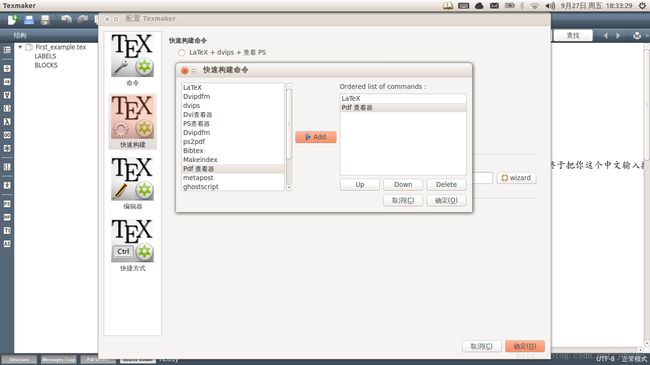Click the wizard button
Image resolution: width=650 pixels, height=365 pixels.
pos(516,178)
